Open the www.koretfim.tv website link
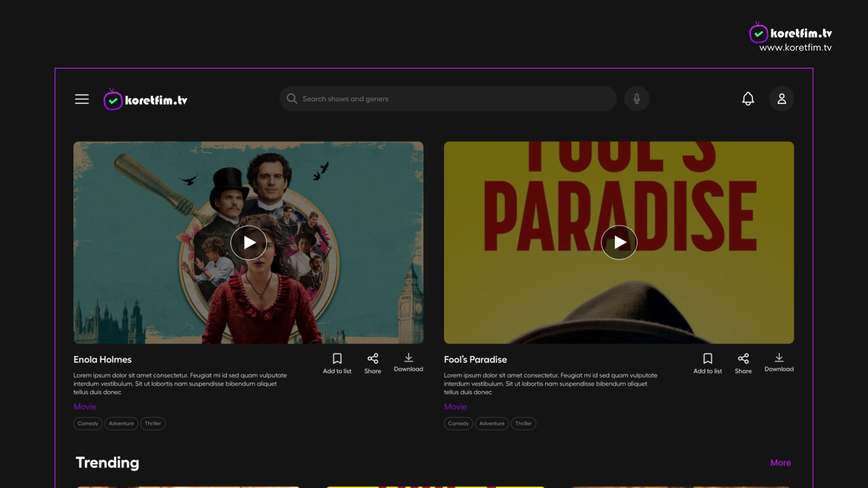This screenshot has height=488, width=868. (x=795, y=48)
